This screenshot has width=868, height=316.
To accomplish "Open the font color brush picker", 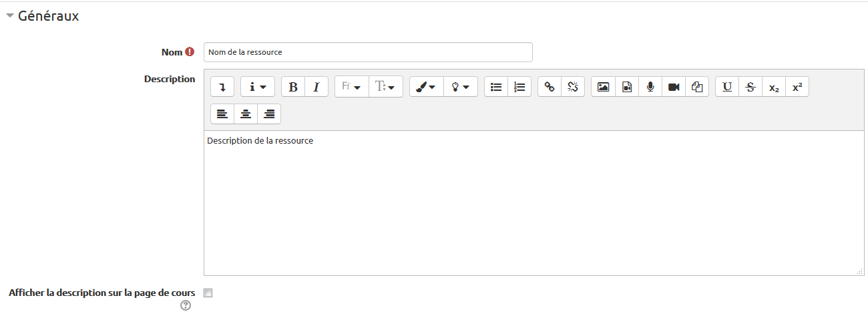I will 426,87.
